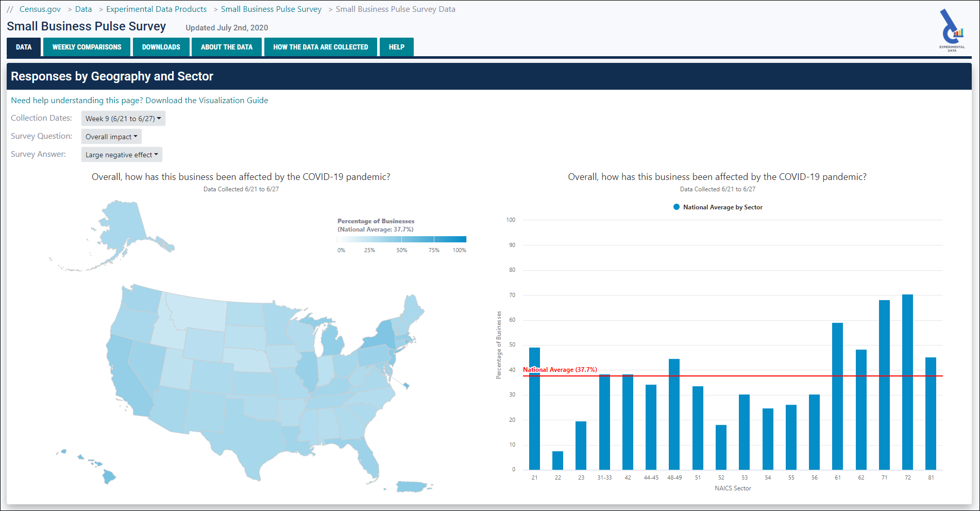
Task: Navigate to Experimental Data Products breadcrumb
Action: (x=156, y=9)
